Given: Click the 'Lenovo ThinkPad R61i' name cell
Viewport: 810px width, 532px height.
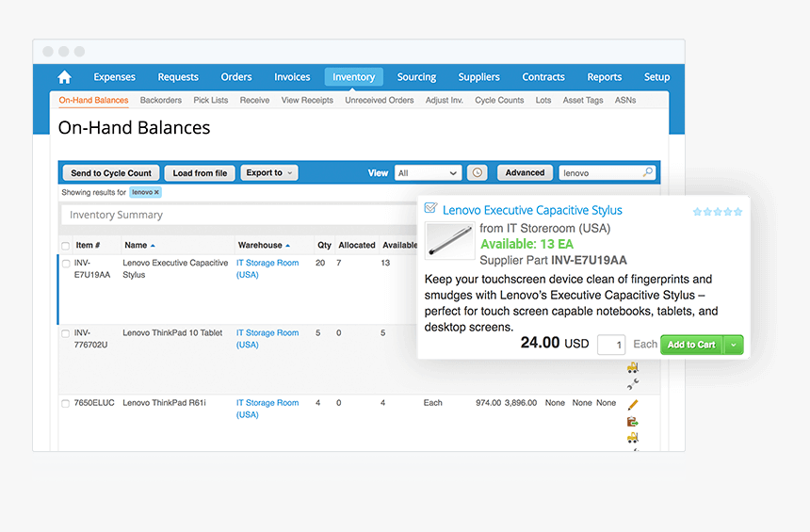Looking at the screenshot, I should [164, 403].
